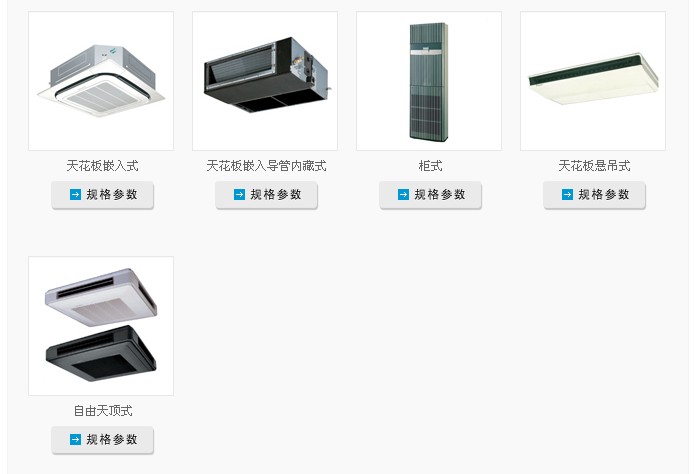Open 规格参数 for 天花板悬吊式 unit
This screenshot has width=700, height=474.
click(x=594, y=195)
